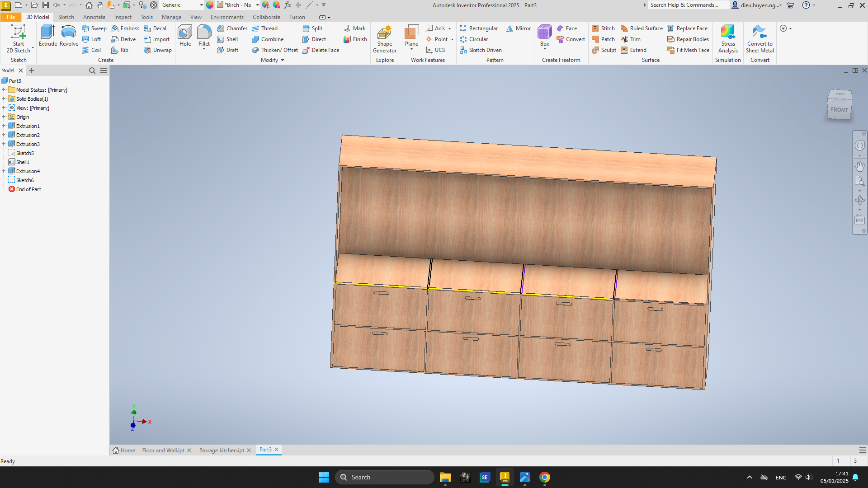The height and width of the screenshot is (488, 868).
Task: Open the Axis dropdown arrow
Action: pyautogui.click(x=449, y=28)
